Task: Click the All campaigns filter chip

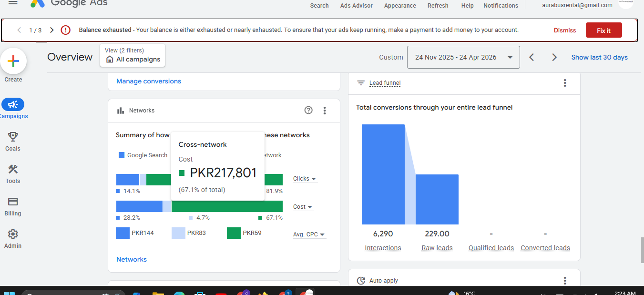Action: tap(133, 58)
